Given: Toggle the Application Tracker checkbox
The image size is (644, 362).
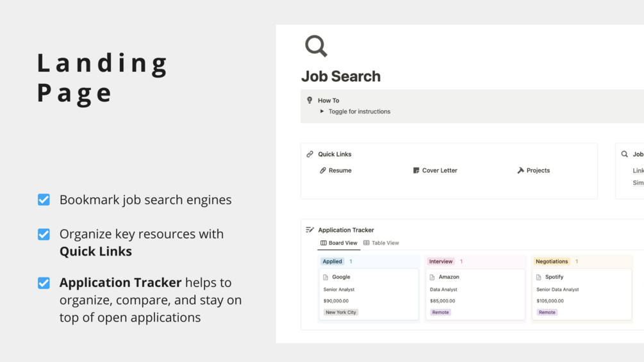Looking at the screenshot, I should coord(44,283).
